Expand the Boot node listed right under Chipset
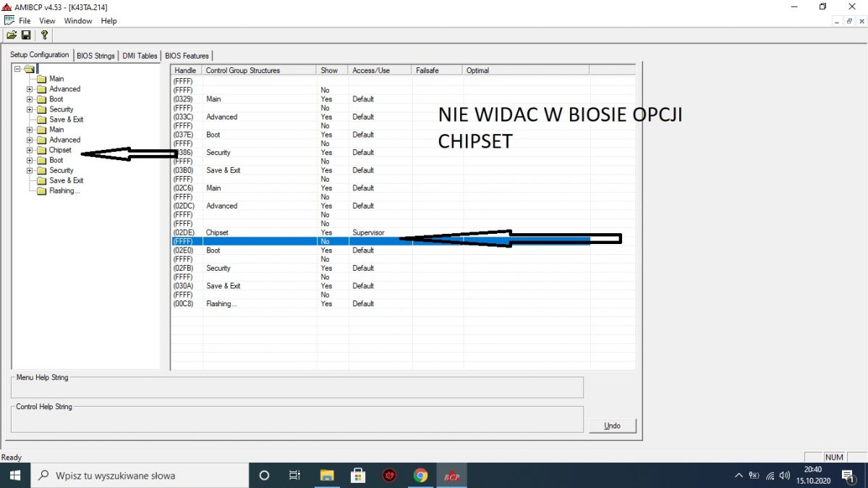 tap(30, 160)
